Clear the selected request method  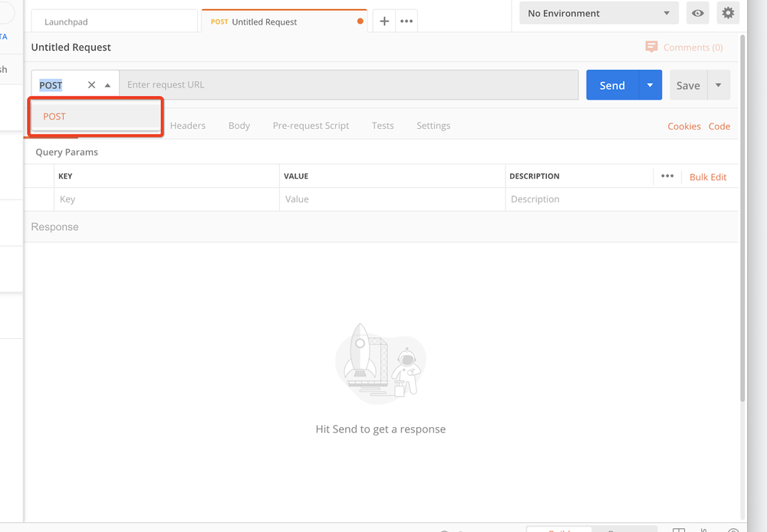[x=91, y=84]
